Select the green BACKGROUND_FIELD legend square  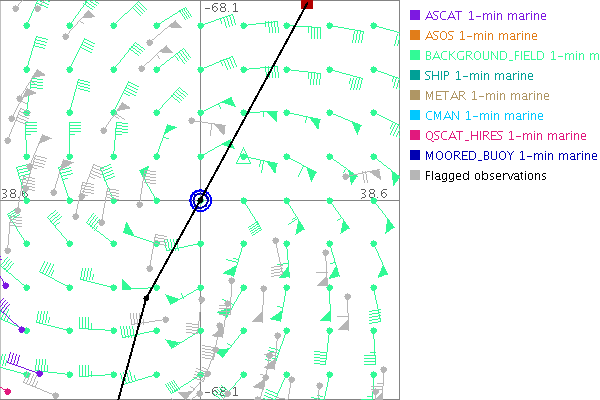point(414,56)
